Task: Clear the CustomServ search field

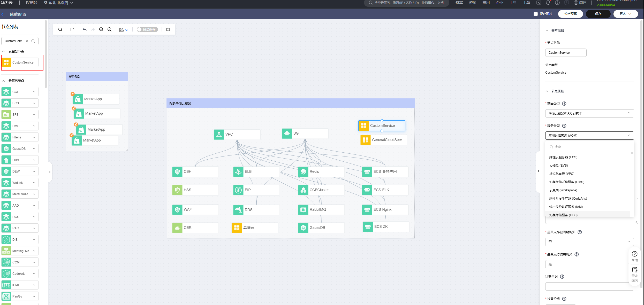Action: click(27, 41)
